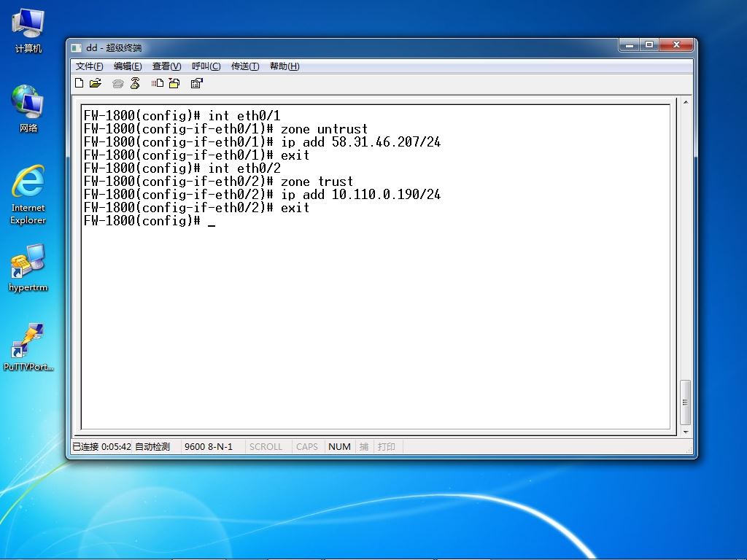The image size is (747, 560).
Task: Maximize the 超级终端 window
Action: (649, 45)
